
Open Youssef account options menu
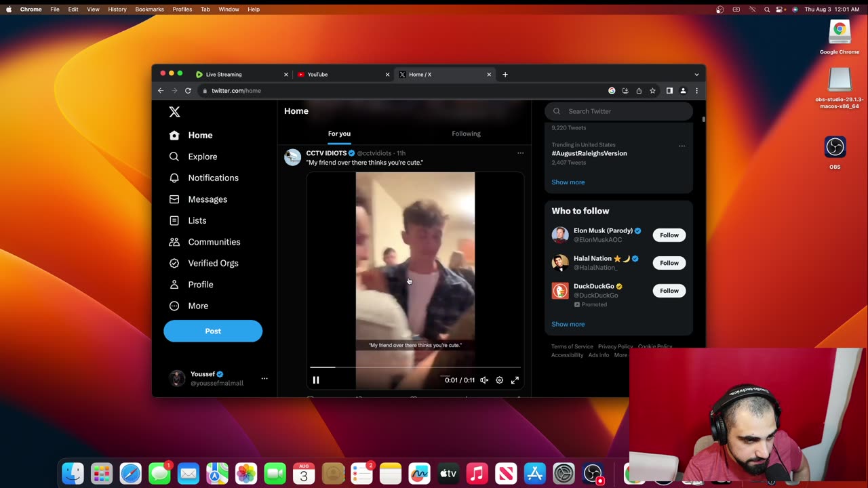264,379
